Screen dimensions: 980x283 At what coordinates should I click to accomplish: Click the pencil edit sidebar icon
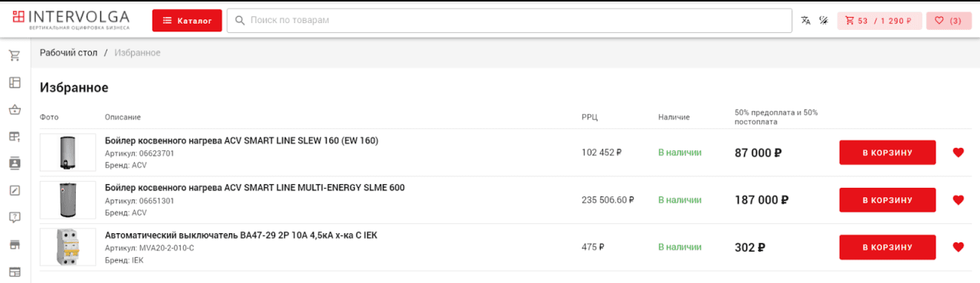14,190
